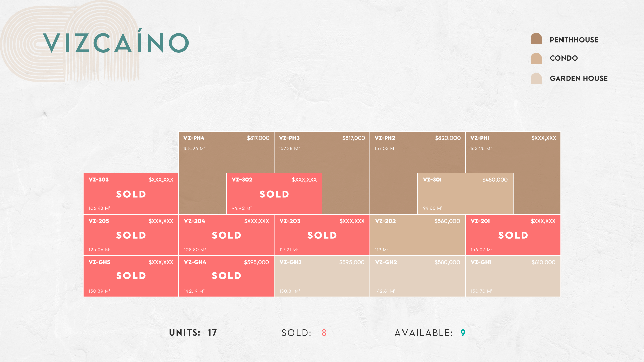This screenshot has height=362, width=644.
Task: Click the sold VZ-303 unit
Action: 131,193
